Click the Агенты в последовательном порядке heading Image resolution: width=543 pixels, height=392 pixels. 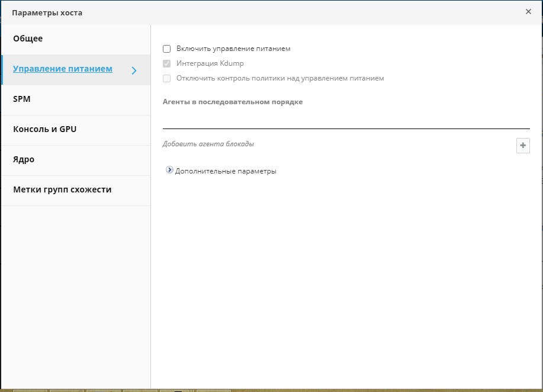[232, 102]
